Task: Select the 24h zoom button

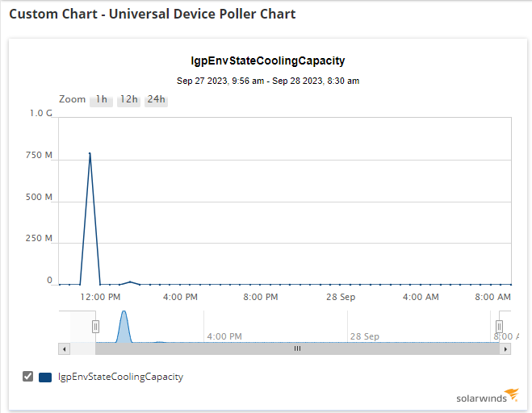Action: click(156, 100)
